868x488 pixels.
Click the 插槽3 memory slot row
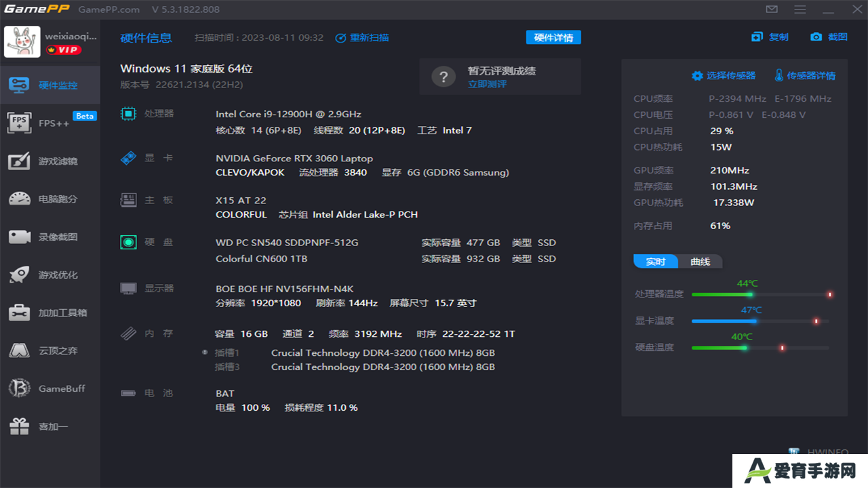[355, 367]
